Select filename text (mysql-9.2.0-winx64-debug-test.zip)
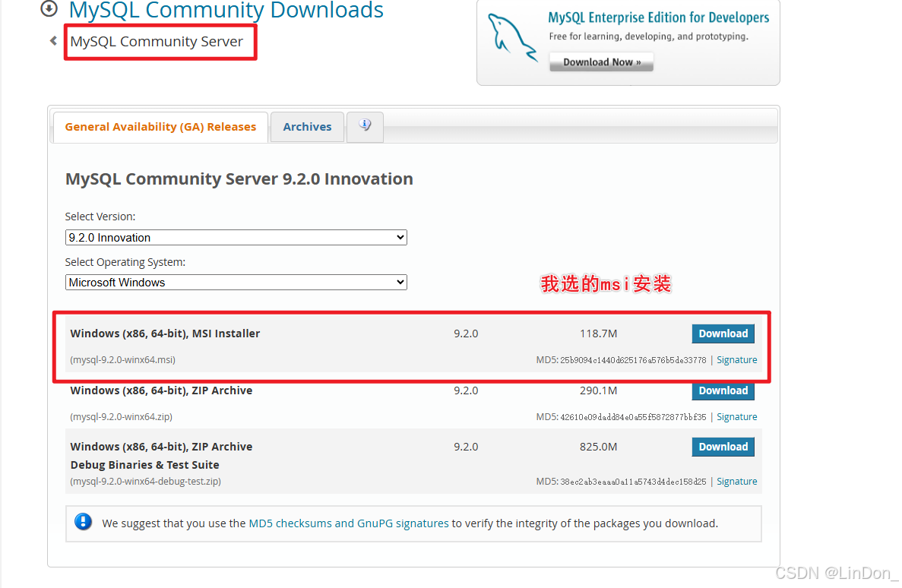The width and height of the screenshot is (902, 588). [x=146, y=482]
